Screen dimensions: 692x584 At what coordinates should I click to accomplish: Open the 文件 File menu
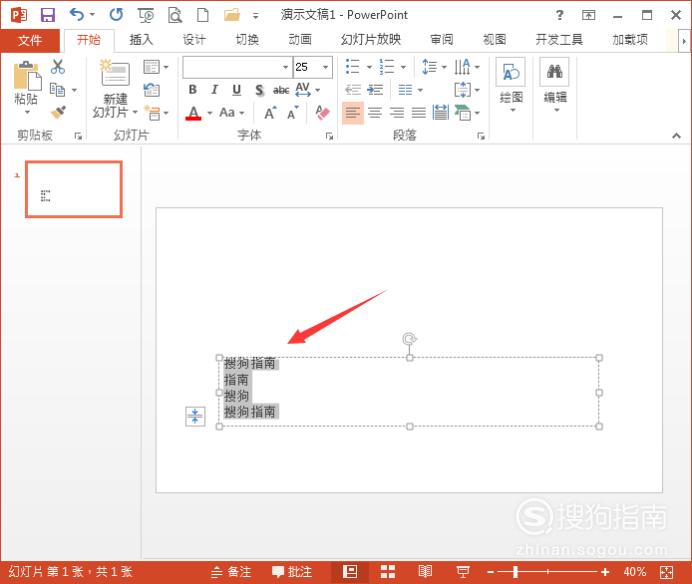[x=30, y=41]
